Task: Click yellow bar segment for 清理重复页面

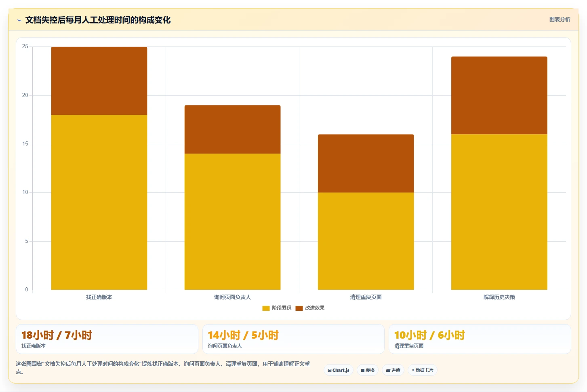Action: [x=366, y=241]
